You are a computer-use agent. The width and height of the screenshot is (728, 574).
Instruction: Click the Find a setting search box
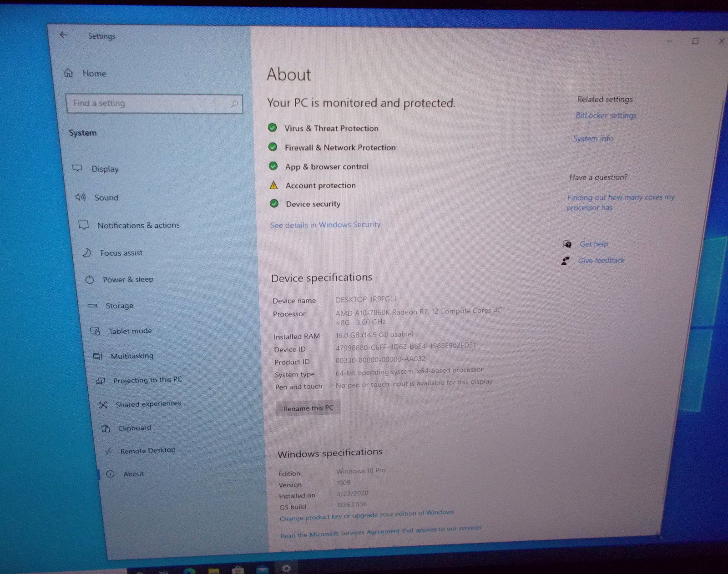click(150, 104)
